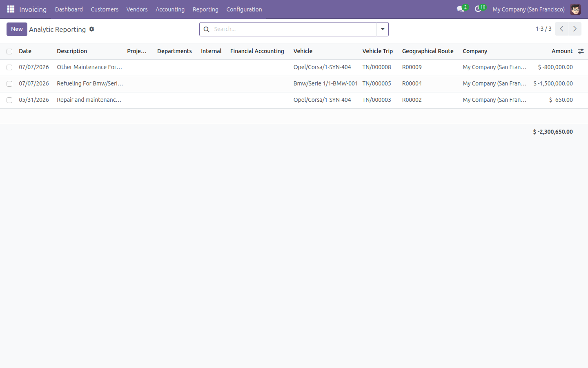
Task: Sort by the Description column header
Action: tap(72, 51)
